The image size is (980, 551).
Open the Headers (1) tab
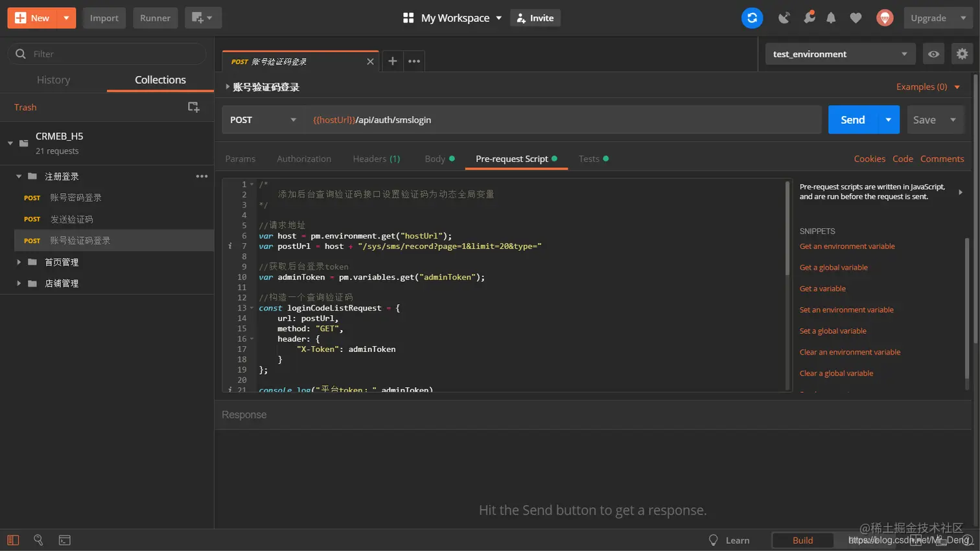coord(377,159)
